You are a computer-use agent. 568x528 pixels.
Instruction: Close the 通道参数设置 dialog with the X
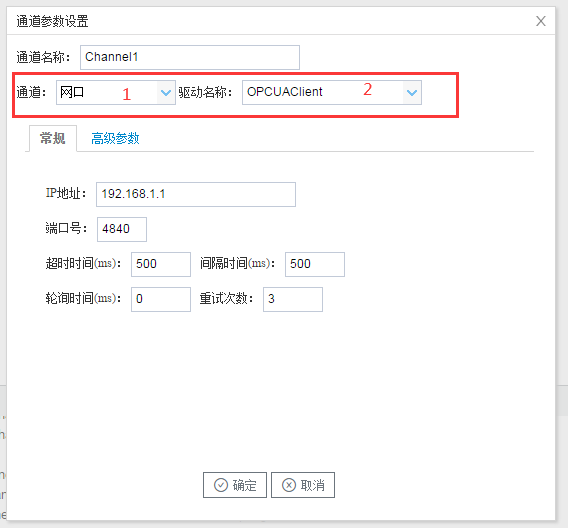(x=541, y=21)
